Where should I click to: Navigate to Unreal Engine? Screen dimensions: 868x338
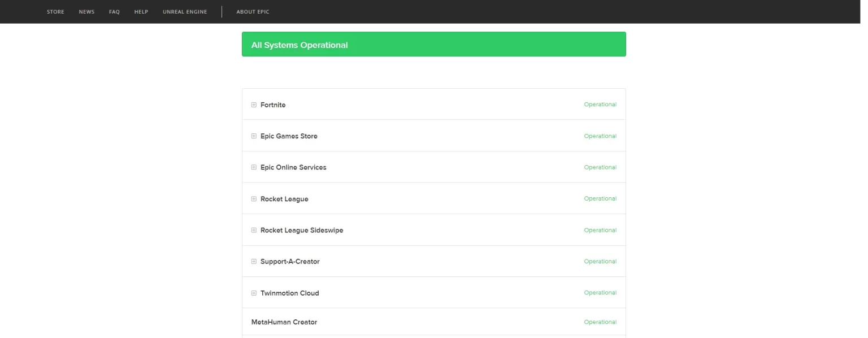click(185, 12)
